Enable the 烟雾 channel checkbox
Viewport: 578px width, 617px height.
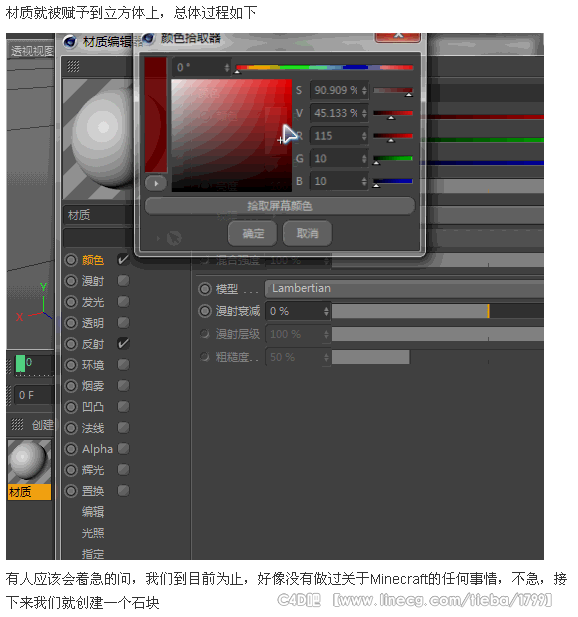pos(123,386)
